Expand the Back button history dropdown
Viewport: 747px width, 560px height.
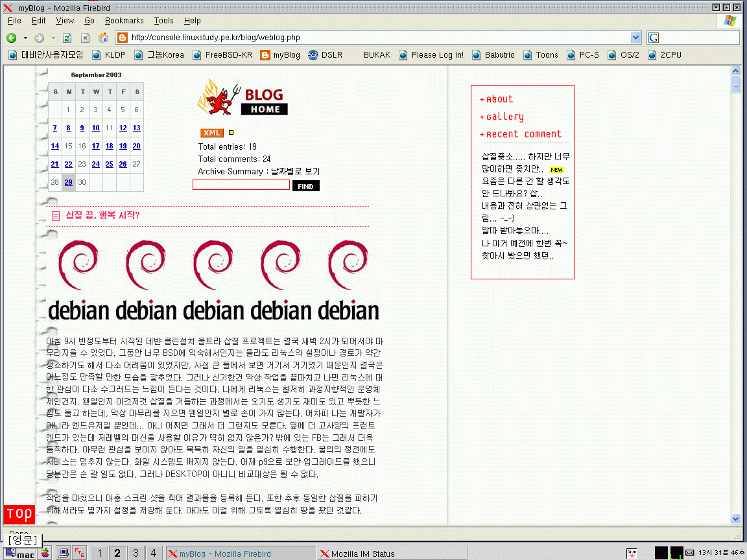tap(25, 38)
